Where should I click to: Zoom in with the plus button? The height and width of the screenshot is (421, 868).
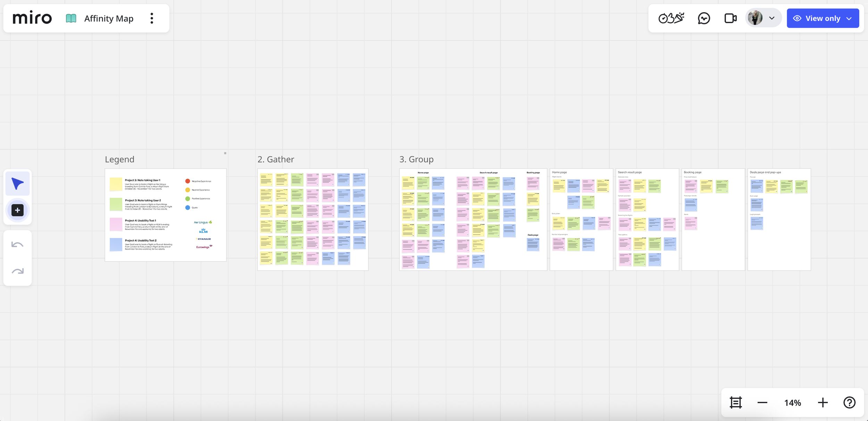[x=823, y=403]
